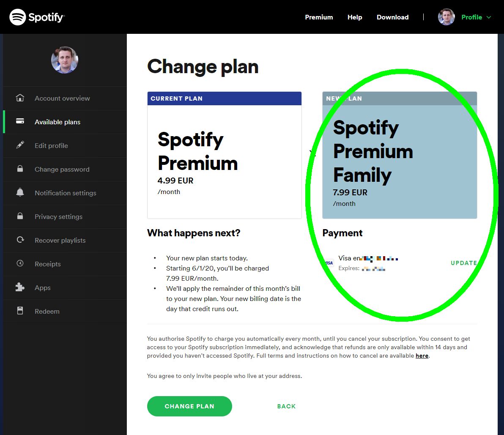Open the Receipts clock icon
Screen dimensions: 504x435
click(x=20, y=263)
